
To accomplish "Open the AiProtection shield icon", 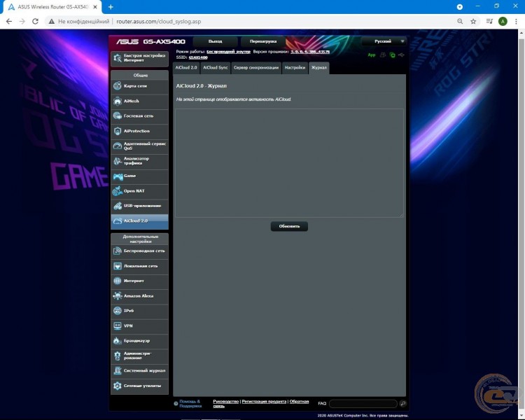I will click(x=117, y=131).
